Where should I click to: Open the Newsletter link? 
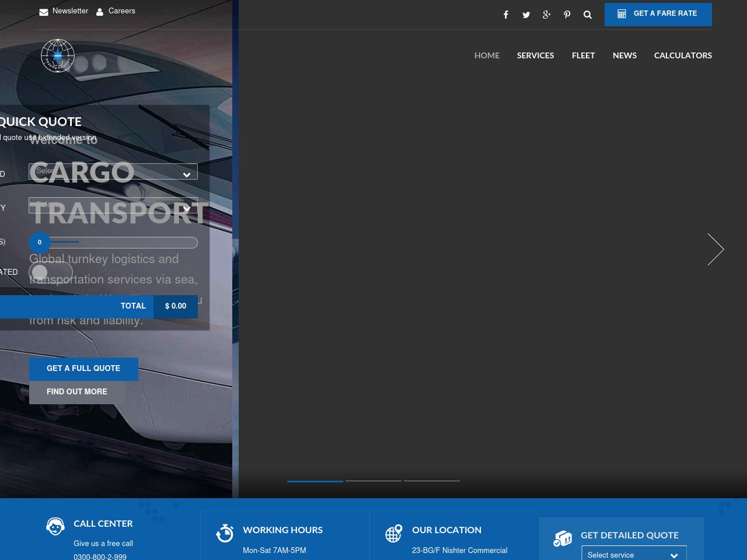[x=70, y=11]
